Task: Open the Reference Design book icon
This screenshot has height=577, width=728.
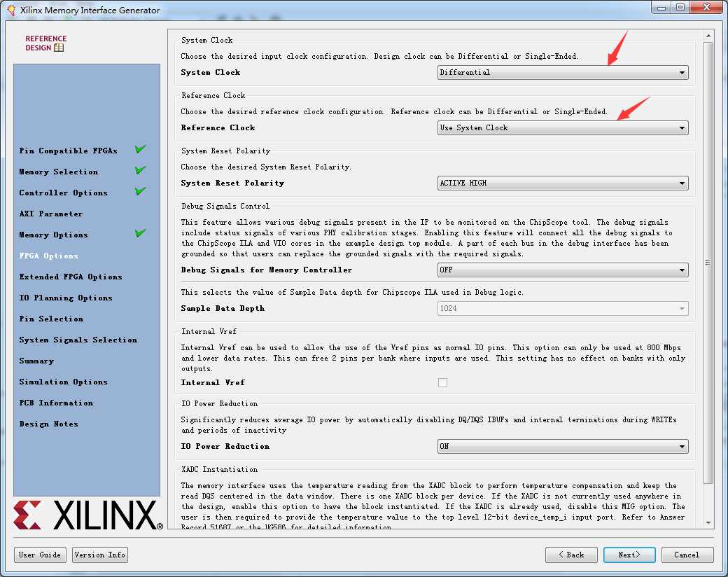Action: tap(59, 48)
